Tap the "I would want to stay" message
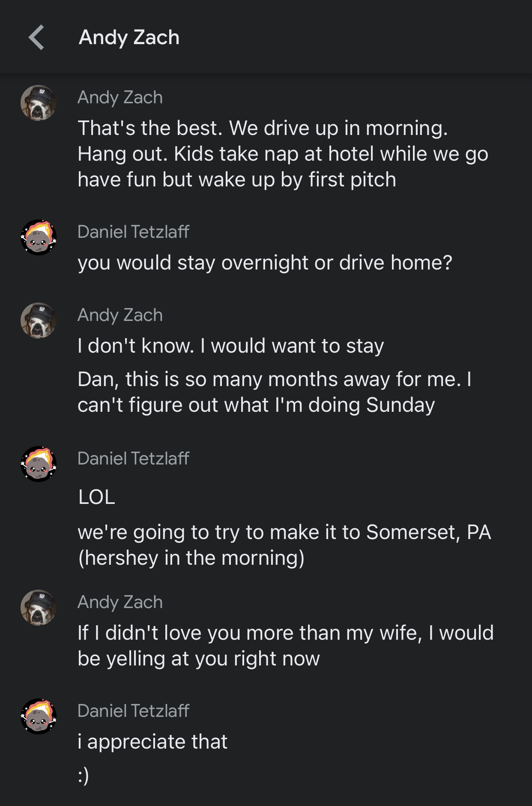The height and width of the screenshot is (806, 532). pos(230,346)
